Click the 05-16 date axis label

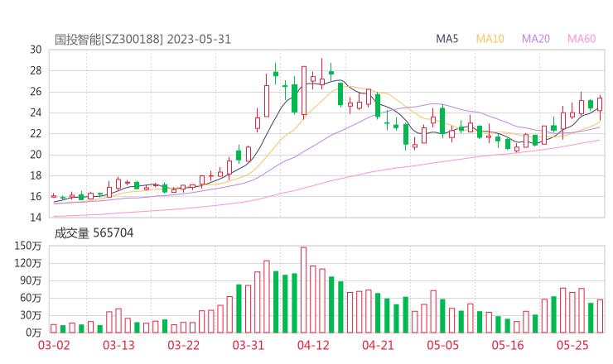(x=508, y=345)
